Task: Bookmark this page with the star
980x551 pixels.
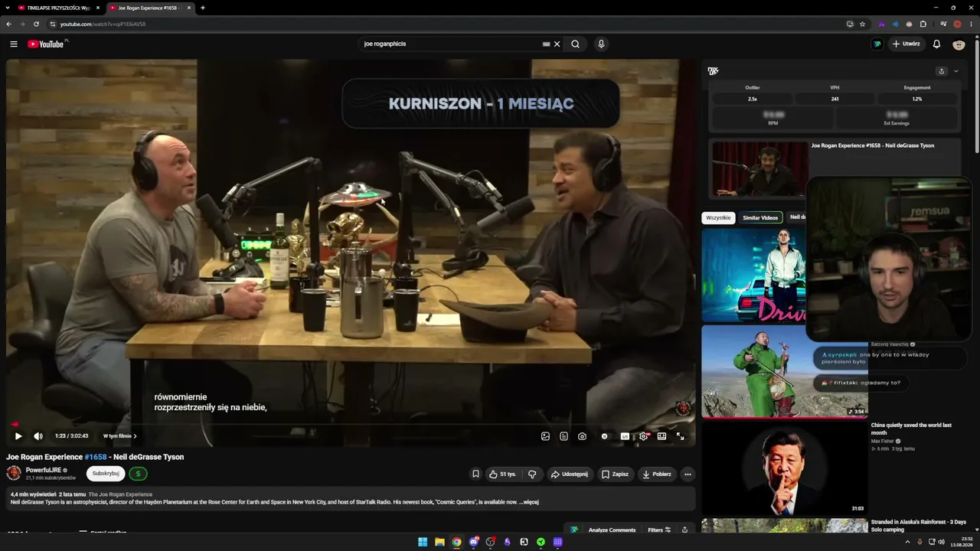Action: click(862, 24)
